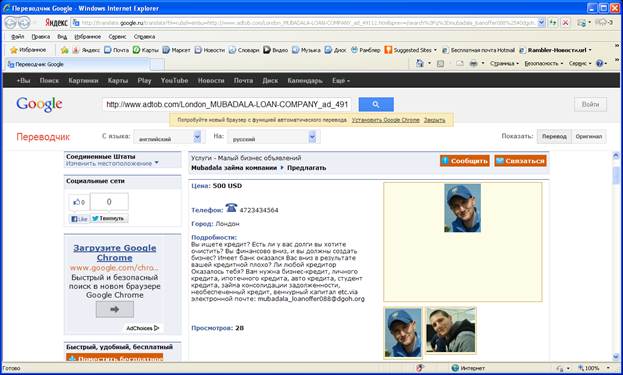The image size is (623, 375).
Task: Click the Поместить бесплатное orange button
Action: (x=114, y=358)
